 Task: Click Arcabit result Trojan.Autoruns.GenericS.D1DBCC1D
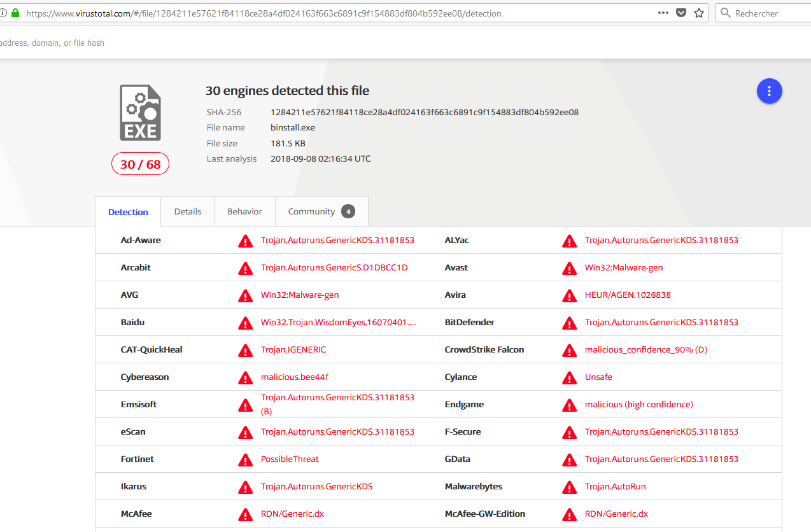pos(334,267)
